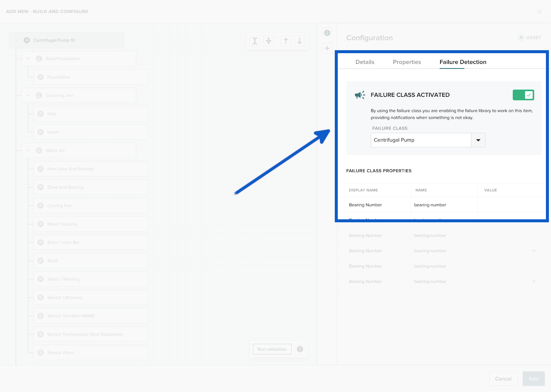551x392 pixels.
Task: Cancel the configuration changes
Action: tap(503, 379)
